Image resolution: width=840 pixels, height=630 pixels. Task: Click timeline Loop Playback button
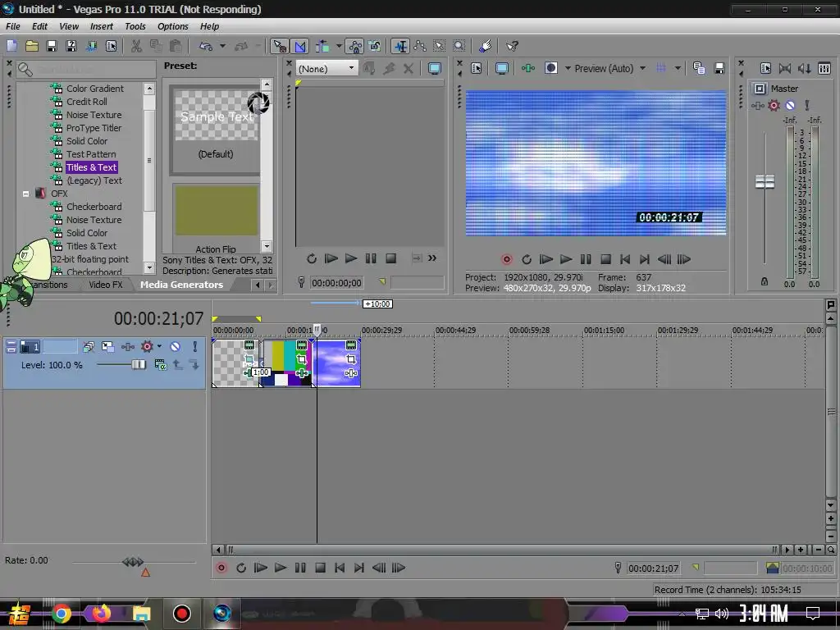pyautogui.click(x=241, y=568)
